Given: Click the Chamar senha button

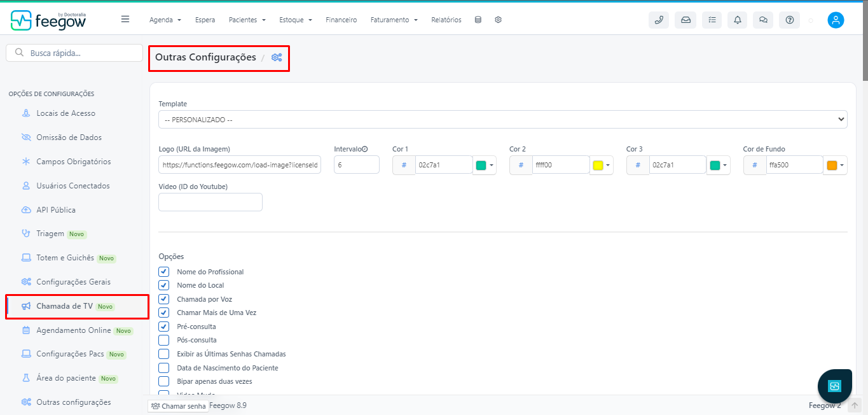Looking at the screenshot, I should point(178,405).
